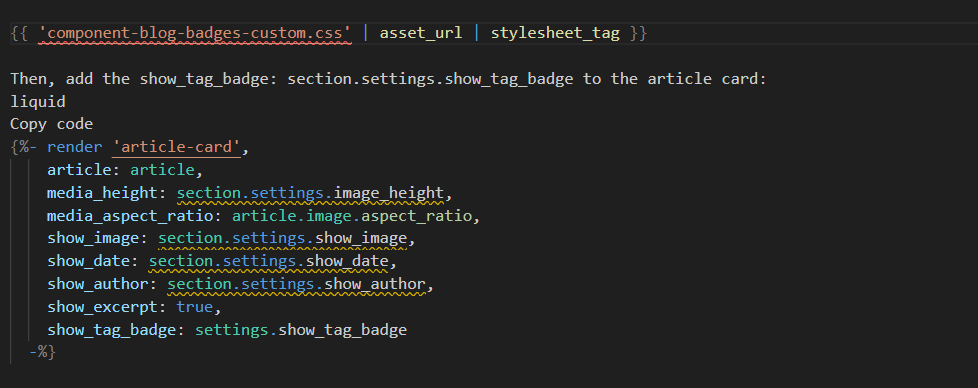978x388 pixels.
Task: Click the asset_url filter
Action: coord(421,33)
